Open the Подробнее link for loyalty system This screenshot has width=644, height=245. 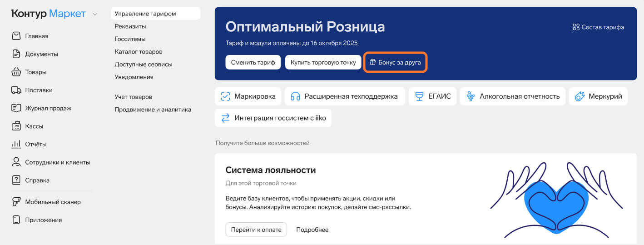(312, 230)
